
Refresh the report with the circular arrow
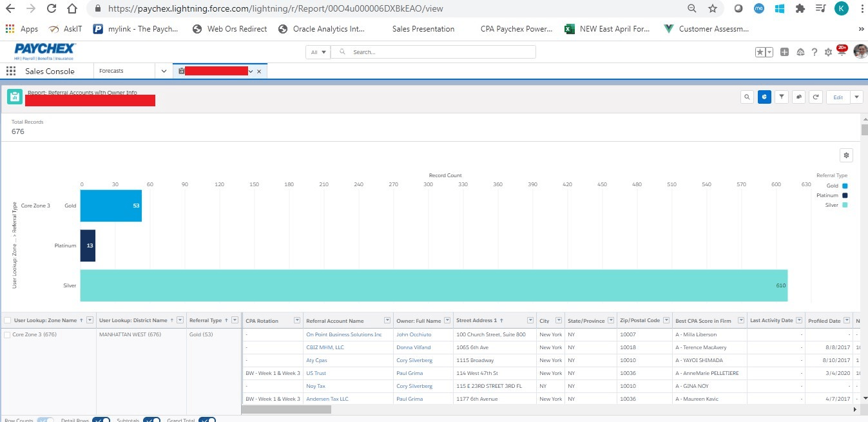pos(816,97)
